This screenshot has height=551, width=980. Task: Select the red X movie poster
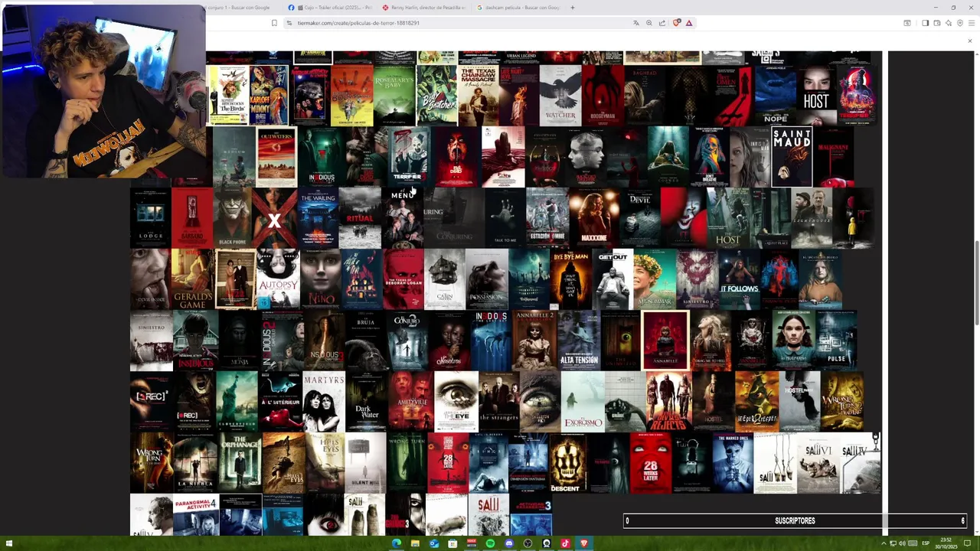[x=275, y=218]
